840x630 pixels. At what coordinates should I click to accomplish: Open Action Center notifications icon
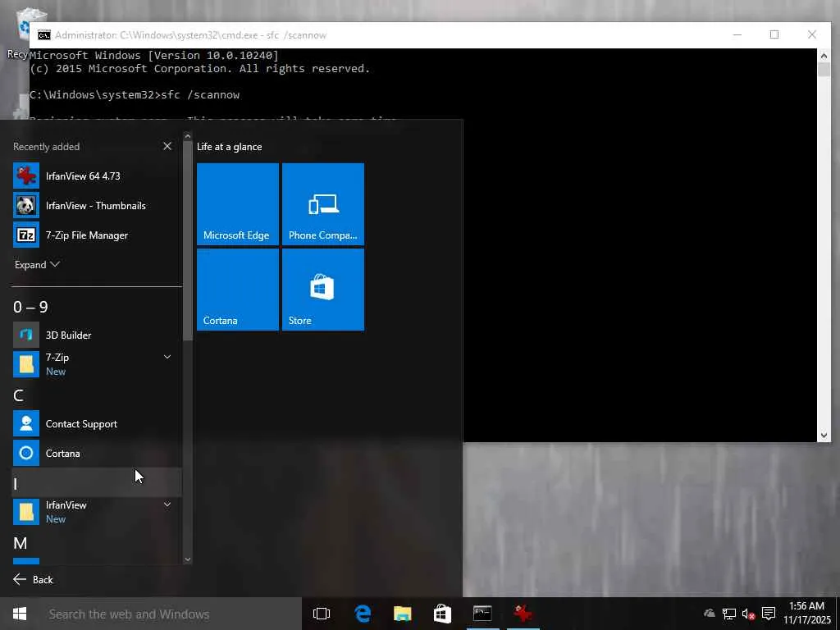click(x=769, y=614)
